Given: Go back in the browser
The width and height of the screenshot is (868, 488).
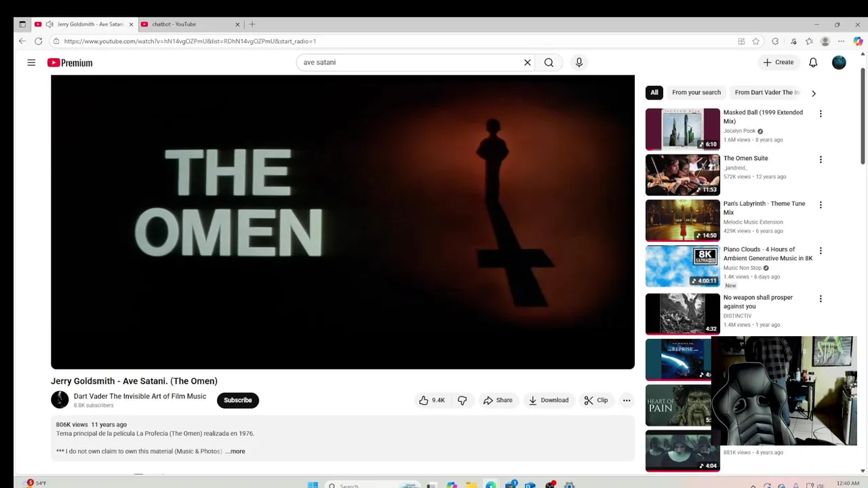Looking at the screenshot, I should coord(22,41).
